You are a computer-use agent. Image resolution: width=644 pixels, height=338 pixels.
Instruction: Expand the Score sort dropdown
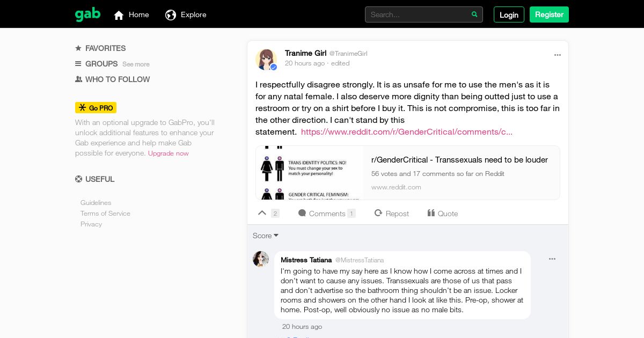click(x=266, y=236)
